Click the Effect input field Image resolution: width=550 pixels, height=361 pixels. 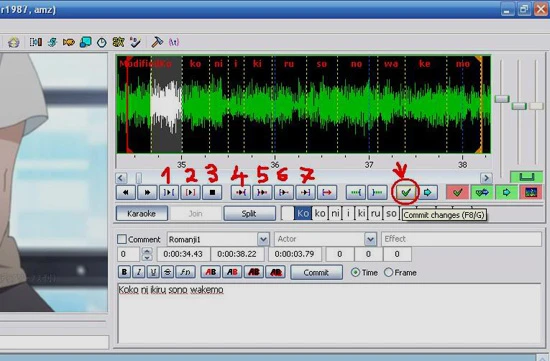[462, 239]
